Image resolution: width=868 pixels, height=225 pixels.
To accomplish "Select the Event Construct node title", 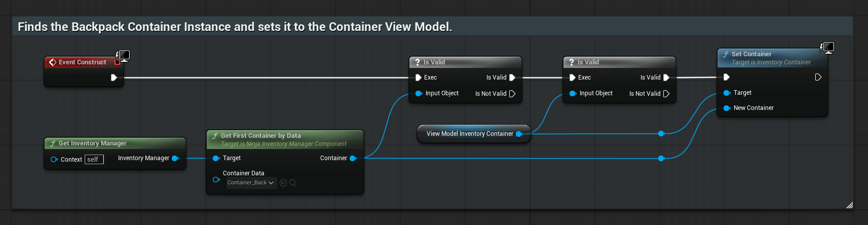I will 82,62.
